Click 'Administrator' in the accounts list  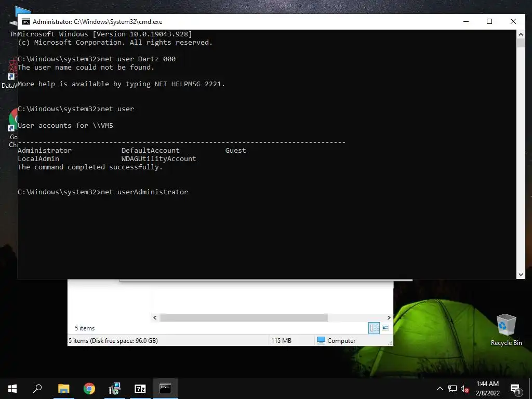(45, 150)
